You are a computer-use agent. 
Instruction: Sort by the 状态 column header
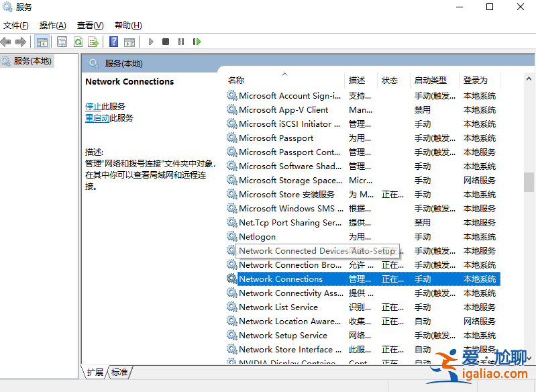(393, 81)
